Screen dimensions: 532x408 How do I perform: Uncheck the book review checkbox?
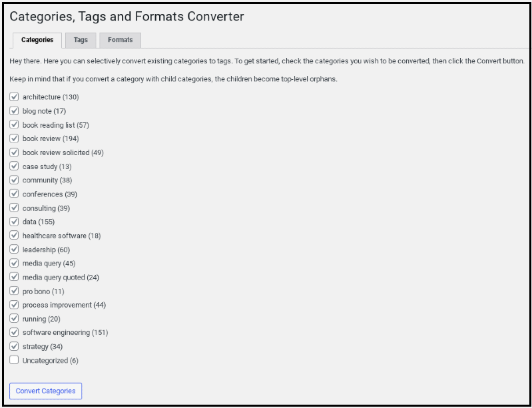coord(14,138)
